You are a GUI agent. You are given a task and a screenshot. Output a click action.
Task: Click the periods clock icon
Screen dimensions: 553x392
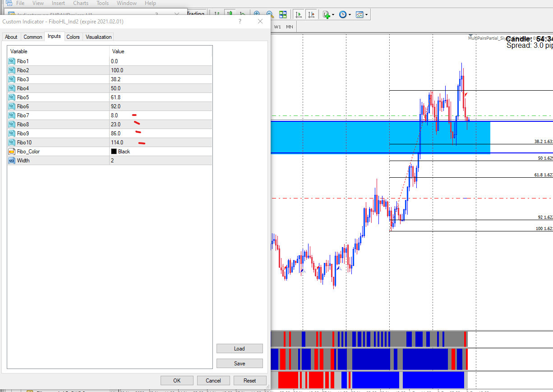click(343, 14)
